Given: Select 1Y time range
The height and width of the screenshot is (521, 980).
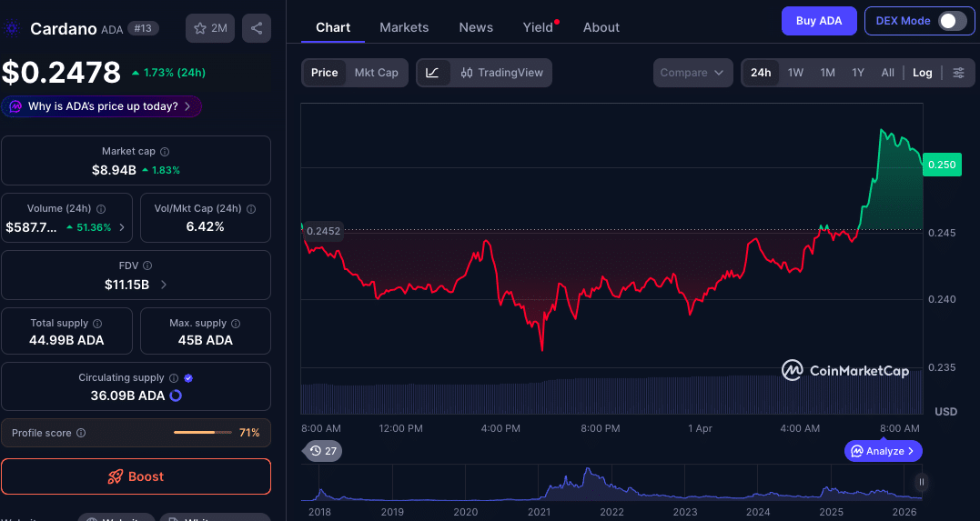Looking at the screenshot, I should [858, 73].
